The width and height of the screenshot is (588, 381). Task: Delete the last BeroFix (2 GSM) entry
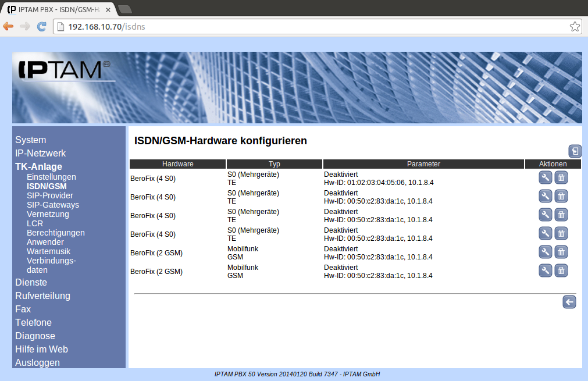click(561, 270)
